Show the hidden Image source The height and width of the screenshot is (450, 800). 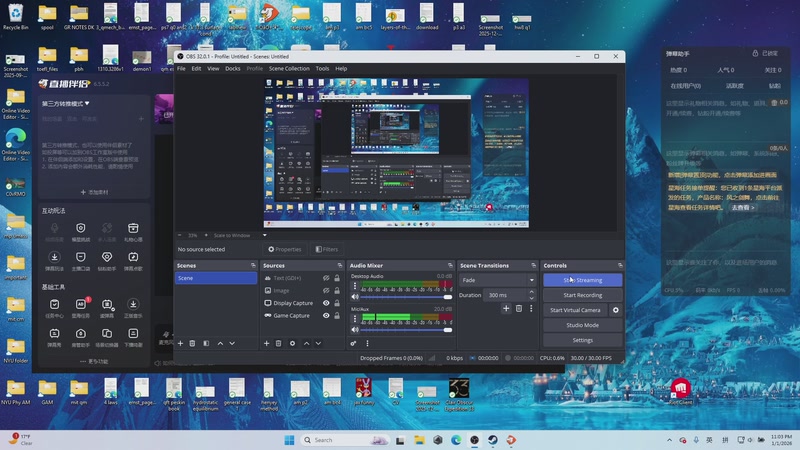tap(326, 291)
